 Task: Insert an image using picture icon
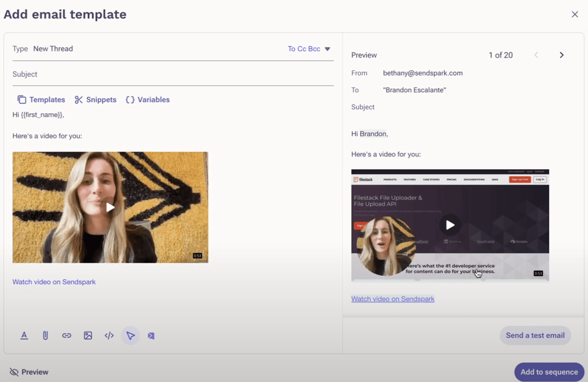tap(88, 336)
